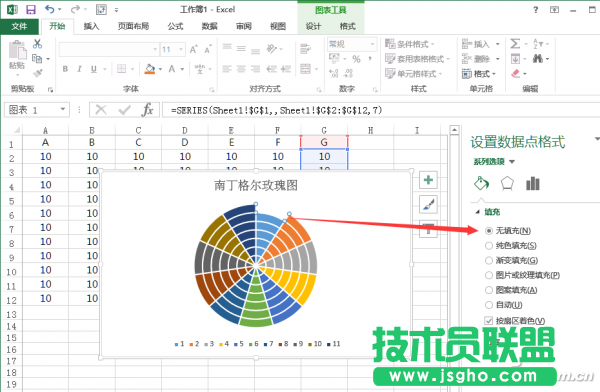600x392 pixels.
Task: Collapse the Fill section expander
Action: (477, 212)
